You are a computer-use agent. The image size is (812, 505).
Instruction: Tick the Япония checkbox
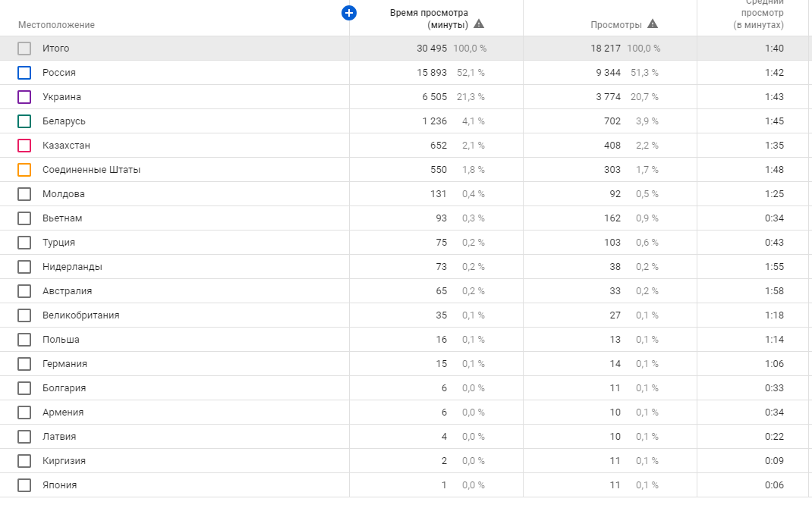click(x=24, y=485)
